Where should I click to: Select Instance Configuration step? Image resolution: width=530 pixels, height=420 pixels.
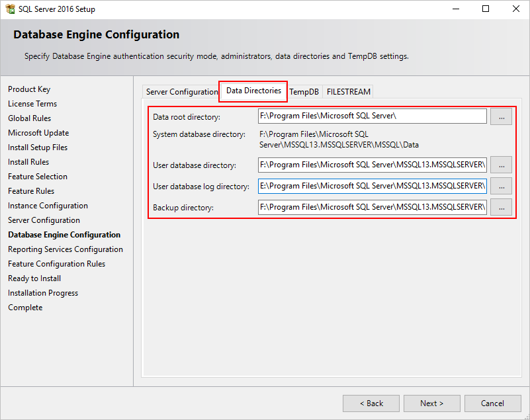(48, 206)
